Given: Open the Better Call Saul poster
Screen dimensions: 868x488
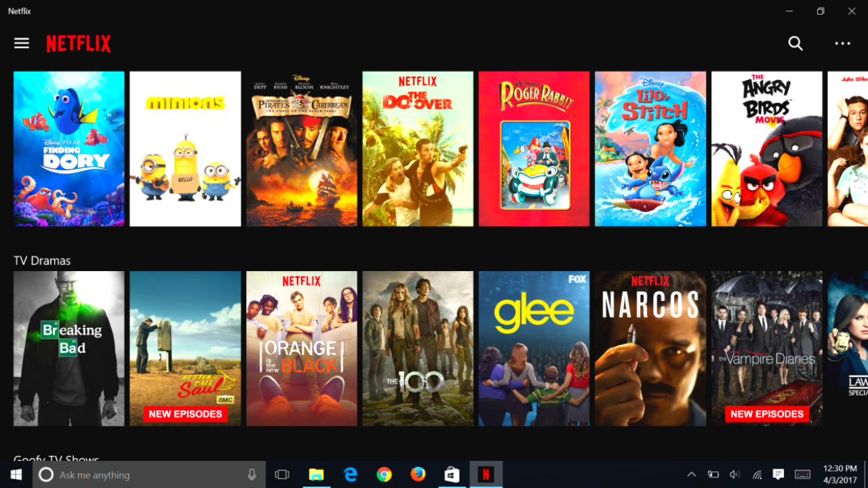Looking at the screenshot, I should click(185, 348).
